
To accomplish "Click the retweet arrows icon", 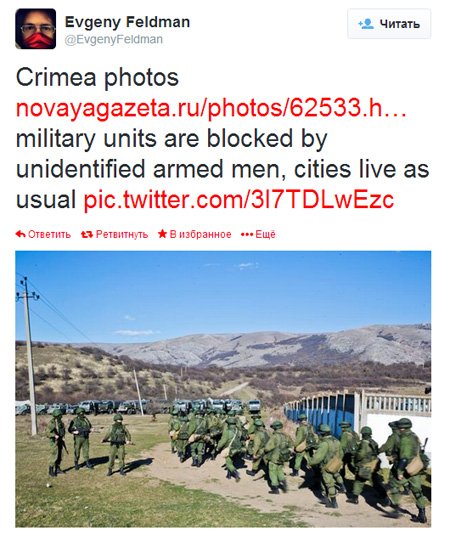I will (87, 235).
